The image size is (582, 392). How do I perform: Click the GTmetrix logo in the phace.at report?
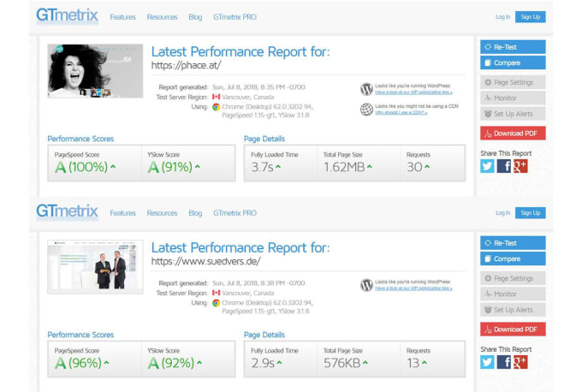click(x=67, y=16)
